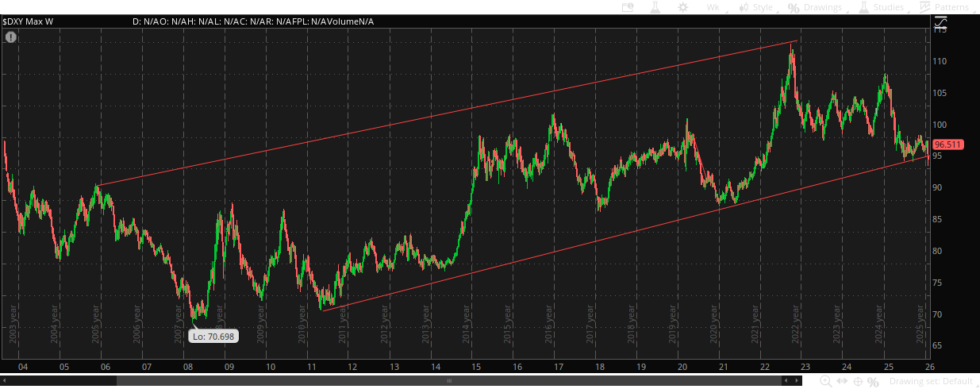Open the Patterns menu
The width and height of the screenshot is (980, 389).
(945, 7)
